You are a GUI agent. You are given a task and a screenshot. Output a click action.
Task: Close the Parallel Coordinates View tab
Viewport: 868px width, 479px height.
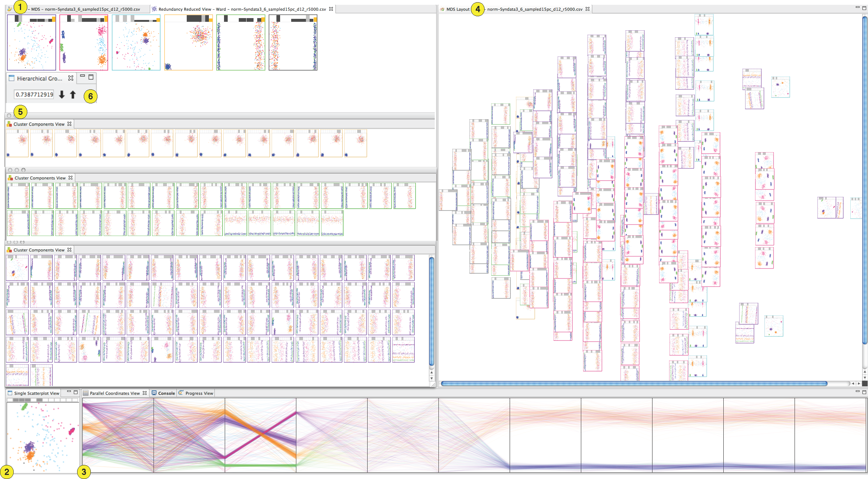pos(145,393)
